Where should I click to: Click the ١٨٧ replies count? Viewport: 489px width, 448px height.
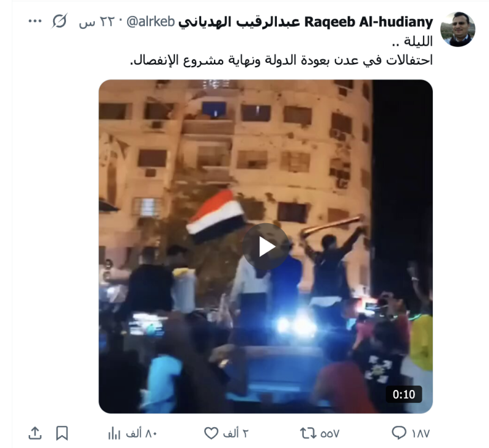click(x=421, y=433)
